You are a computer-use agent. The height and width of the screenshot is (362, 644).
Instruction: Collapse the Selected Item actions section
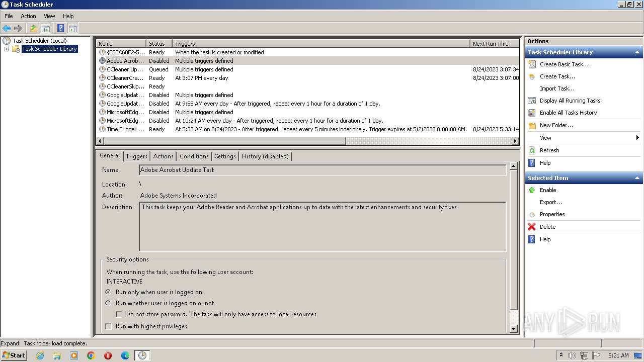click(x=637, y=178)
